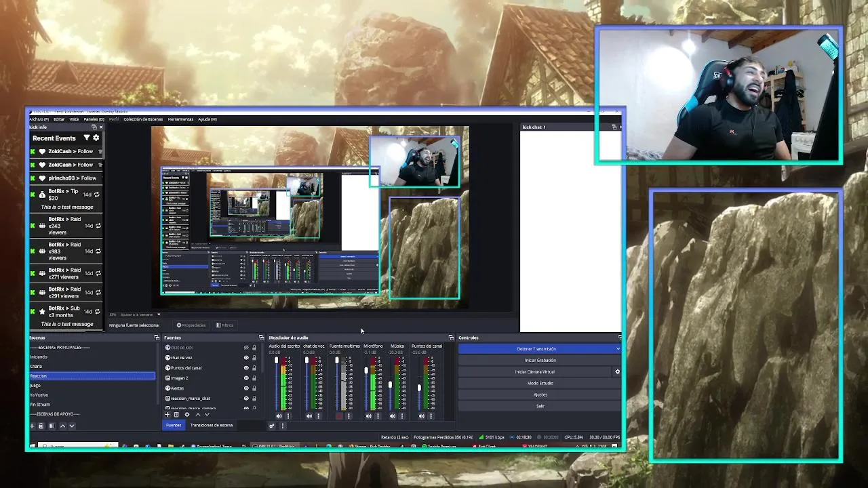
Task: Replay the BotRix Sub x3 months event
Action: click(x=97, y=311)
